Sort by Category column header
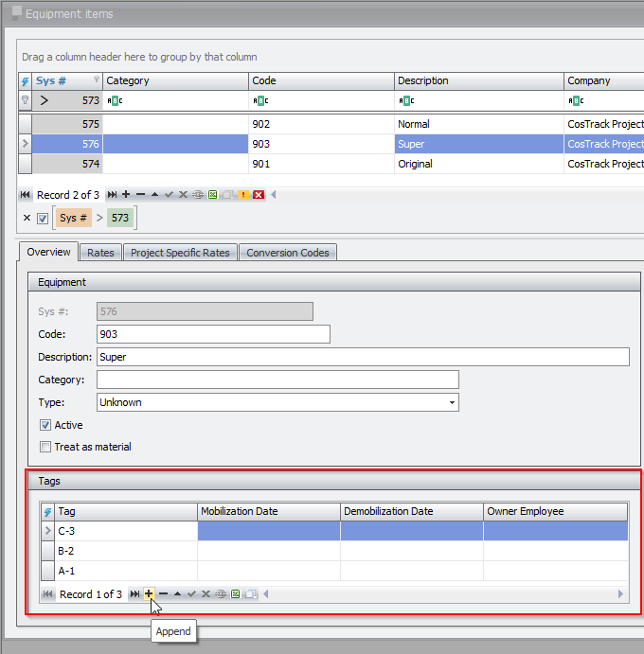Image resolution: width=644 pixels, height=654 pixels. (x=176, y=80)
